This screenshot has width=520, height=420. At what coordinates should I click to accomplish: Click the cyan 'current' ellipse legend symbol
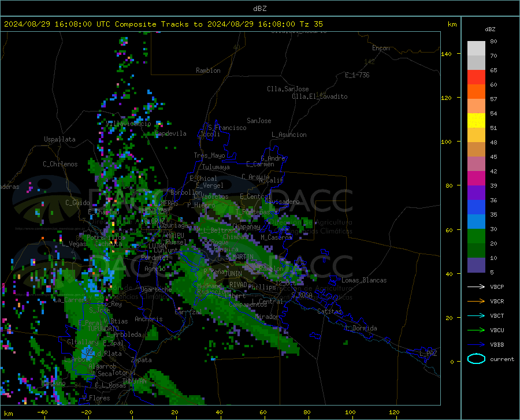[476, 359]
